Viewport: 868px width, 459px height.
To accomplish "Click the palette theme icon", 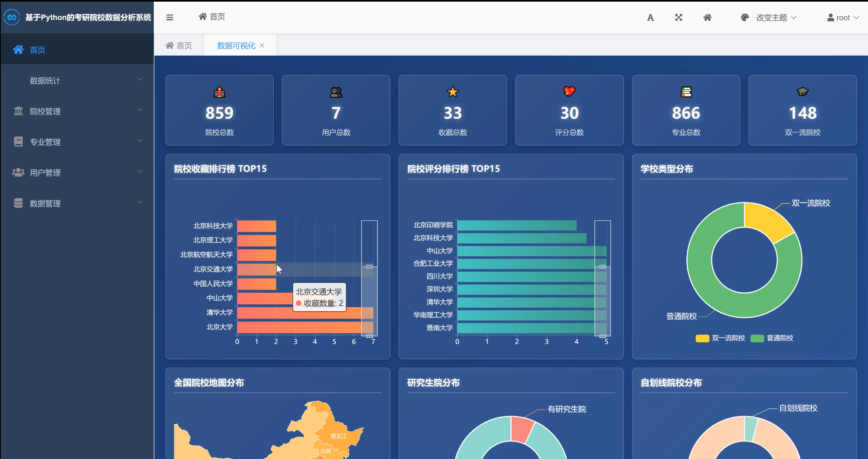I will (x=745, y=17).
